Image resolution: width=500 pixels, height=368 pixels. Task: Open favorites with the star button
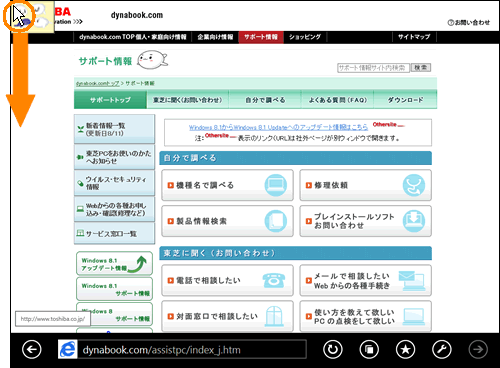pos(405,349)
